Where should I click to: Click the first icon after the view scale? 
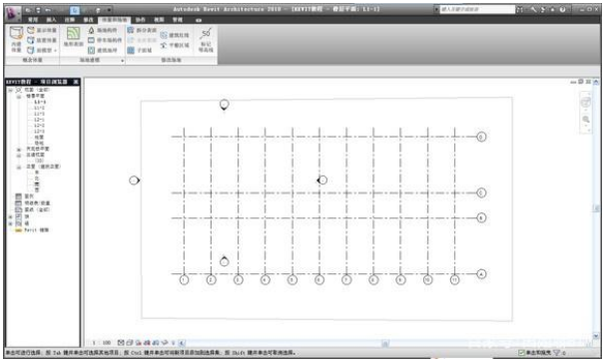tap(121, 343)
